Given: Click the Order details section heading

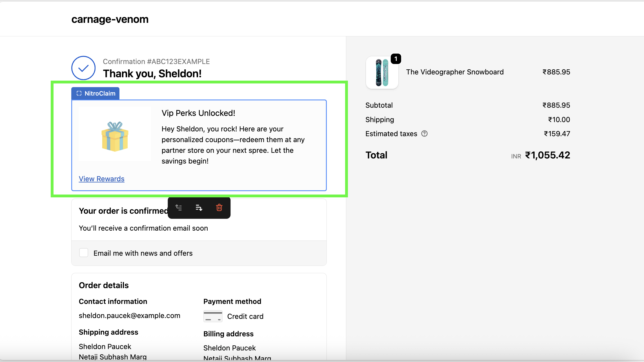Looking at the screenshot, I should (x=104, y=285).
